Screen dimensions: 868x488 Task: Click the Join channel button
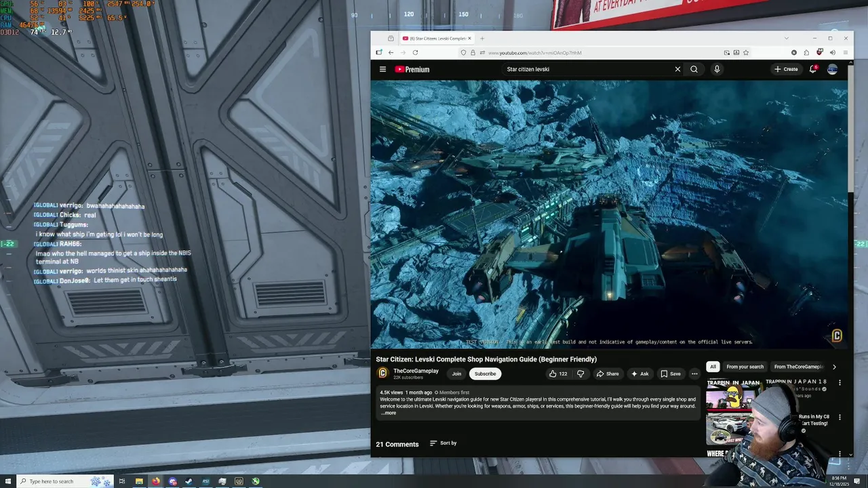(x=456, y=373)
